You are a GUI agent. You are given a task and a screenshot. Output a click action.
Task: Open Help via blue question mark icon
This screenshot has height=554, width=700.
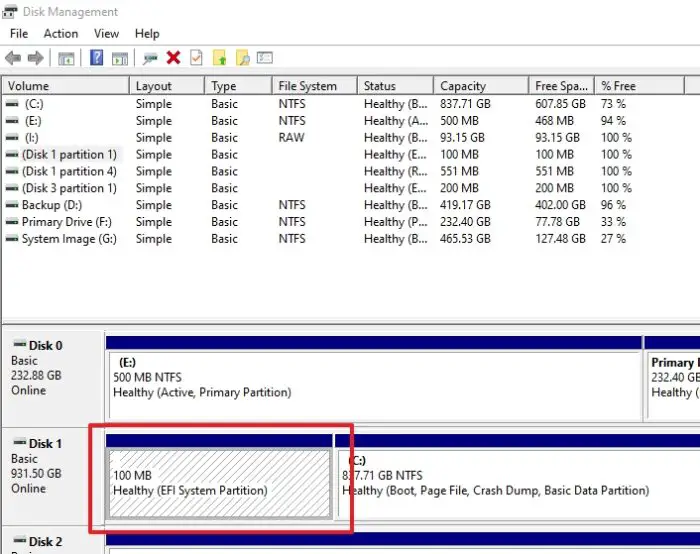(97, 58)
